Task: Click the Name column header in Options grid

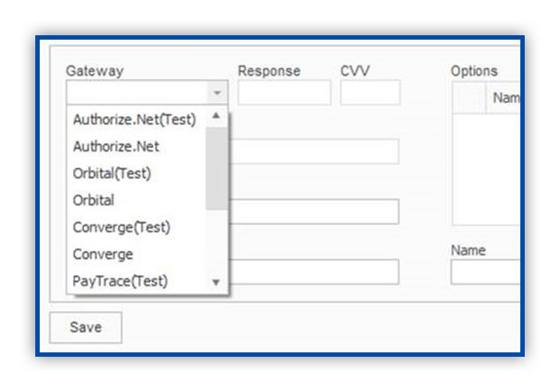Action: click(x=504, y=98)
